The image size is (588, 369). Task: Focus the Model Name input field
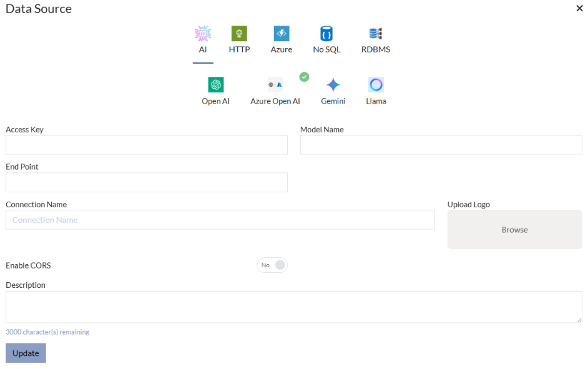pyautogui.click(x=441, y=145)
